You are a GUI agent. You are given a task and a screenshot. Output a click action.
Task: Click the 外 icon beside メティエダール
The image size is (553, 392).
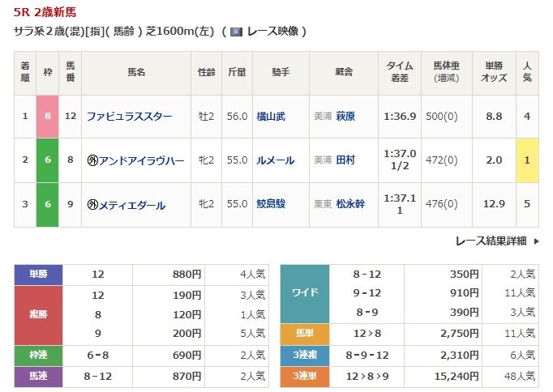[x=92, y=205]
